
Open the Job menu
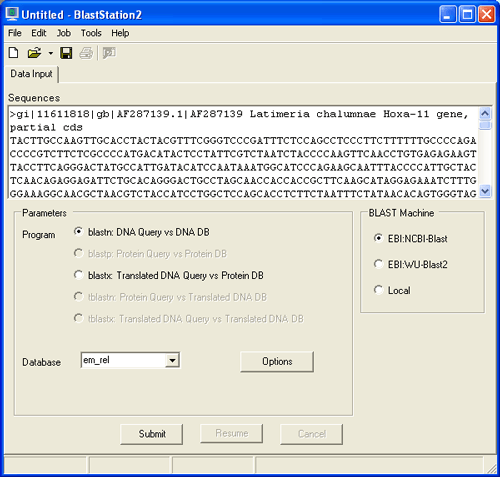(63, 33)
